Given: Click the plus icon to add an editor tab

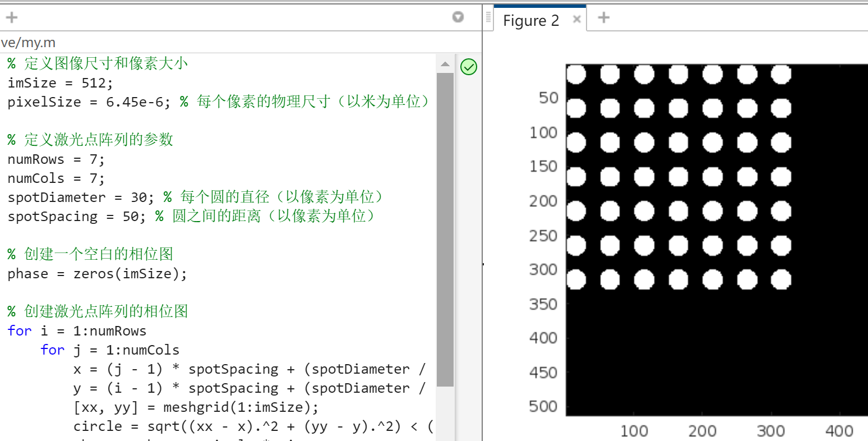Looking at the screenshot, I should (x=12, y=17).
